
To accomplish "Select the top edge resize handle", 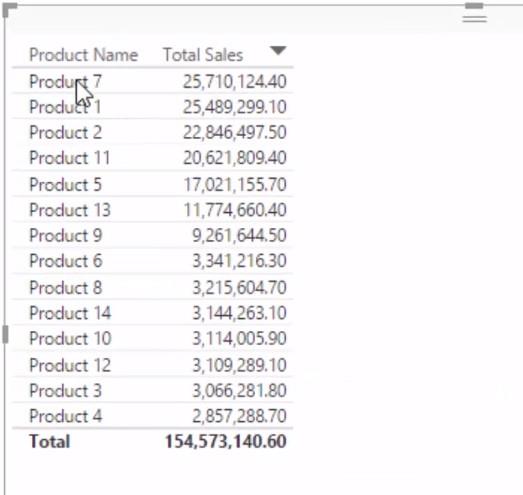I will [x=474, y=6].
